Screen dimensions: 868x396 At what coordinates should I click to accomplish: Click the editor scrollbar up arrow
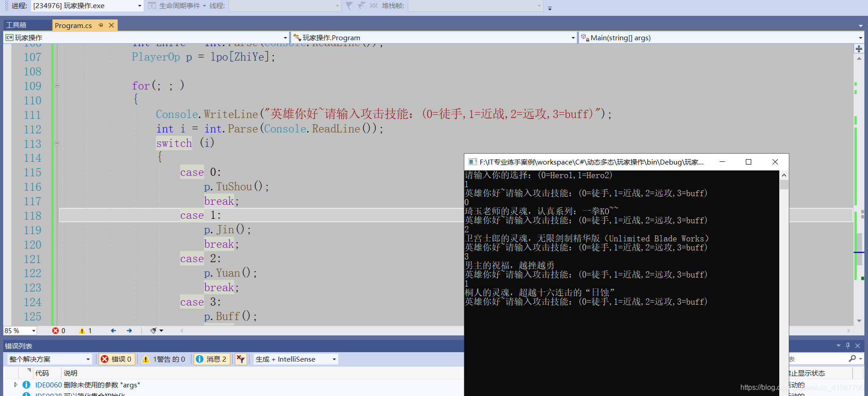click(859, 58)
